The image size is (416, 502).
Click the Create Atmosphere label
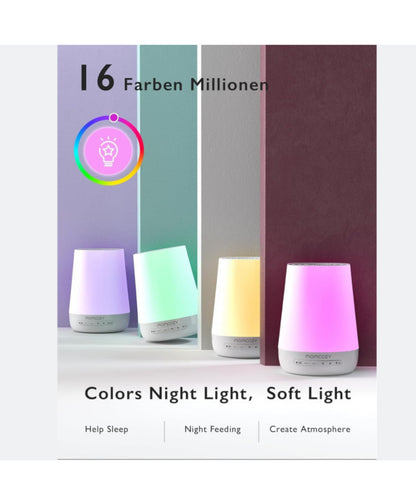point(310,429)
